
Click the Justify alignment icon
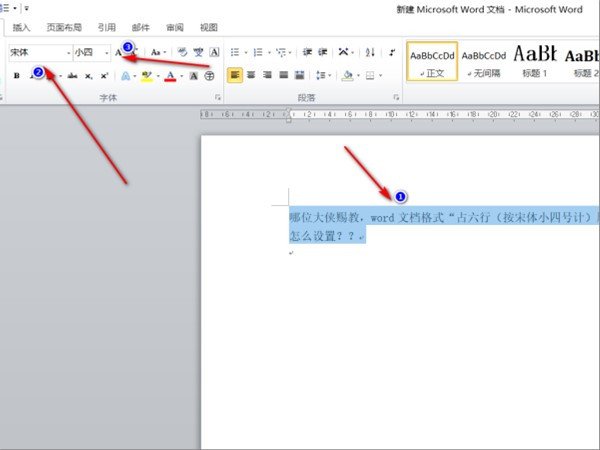click(284, 75)
